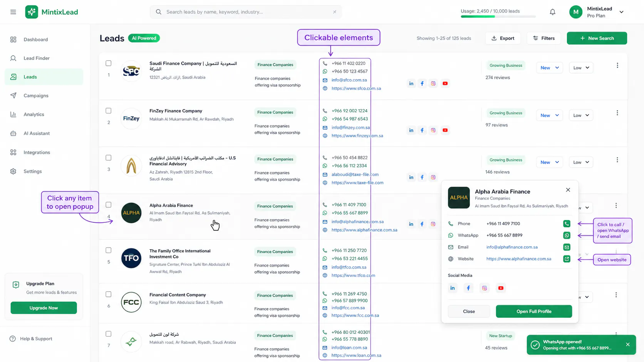Image resolution: width=644 pixels, height=362 pixels.
Task: Open Campaigns in sidebar
Action: (x=44, y=95)
